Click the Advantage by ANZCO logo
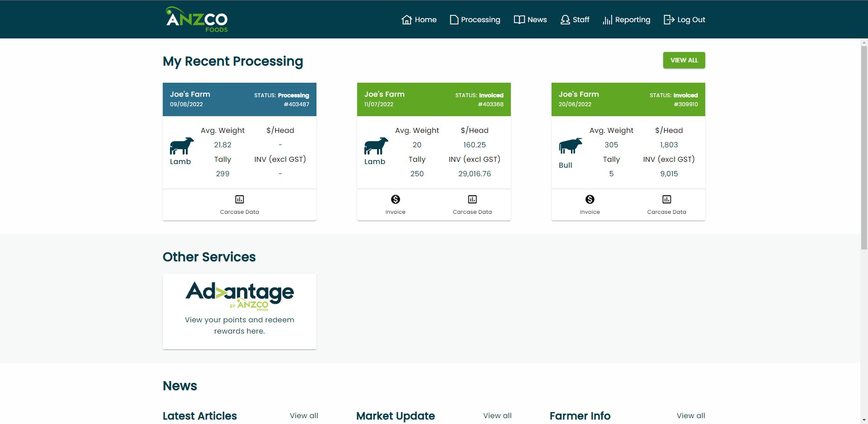 (x=240, y=296)
